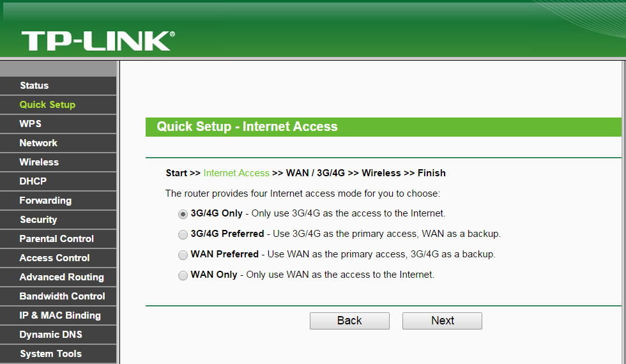626x364 pixels.
Task: Open the Access Control menu
Action: 54,258
